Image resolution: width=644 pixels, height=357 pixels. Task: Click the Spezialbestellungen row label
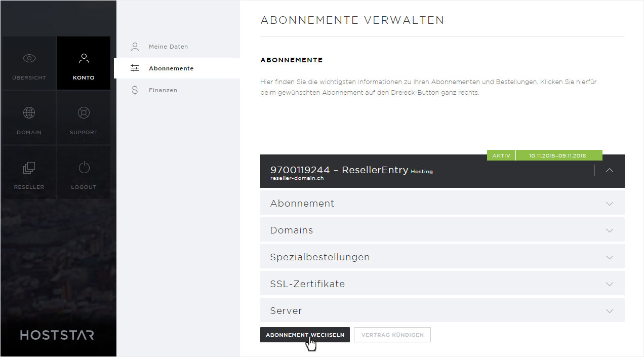click(320, 257)
